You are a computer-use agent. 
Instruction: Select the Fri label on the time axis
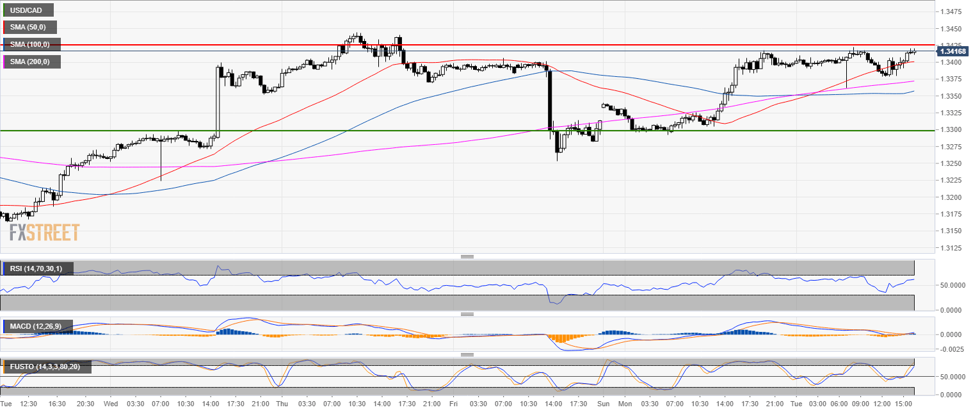453,404
